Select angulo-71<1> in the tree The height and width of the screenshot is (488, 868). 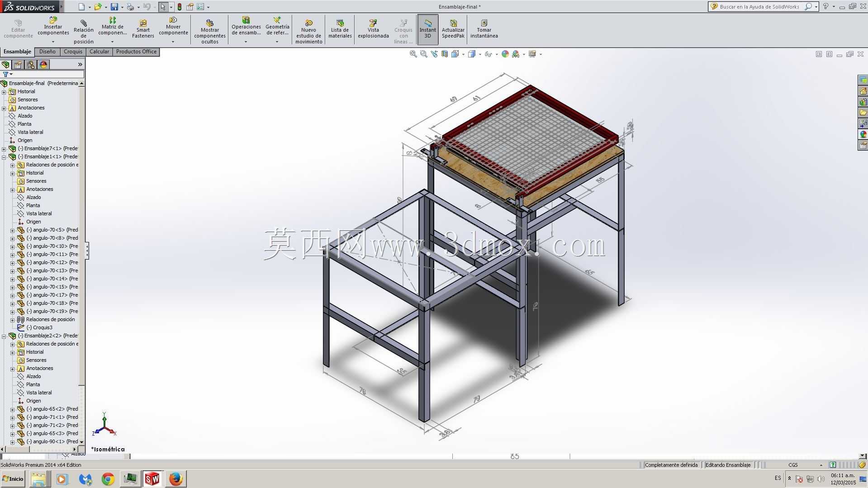pyautogui.click(x=52, y=417)
